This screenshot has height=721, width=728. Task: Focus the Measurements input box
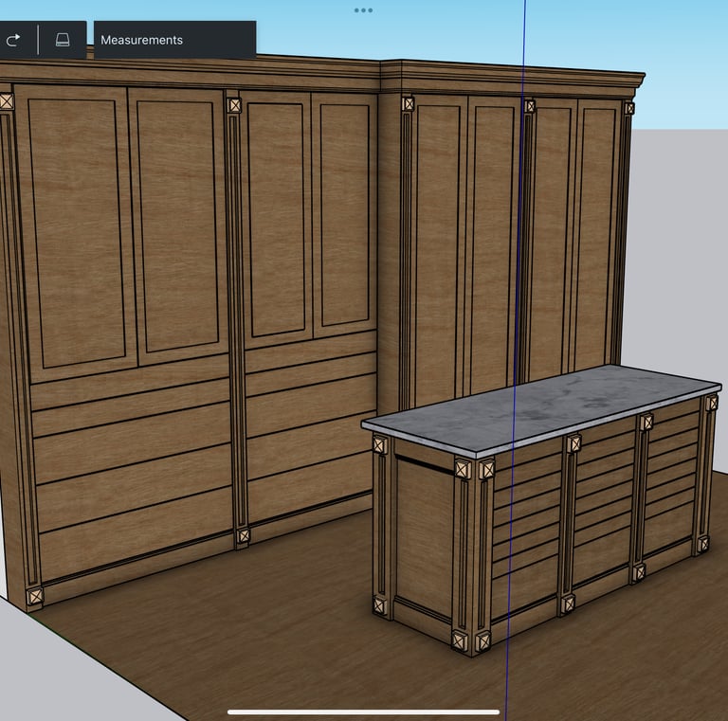click(175, 40)
